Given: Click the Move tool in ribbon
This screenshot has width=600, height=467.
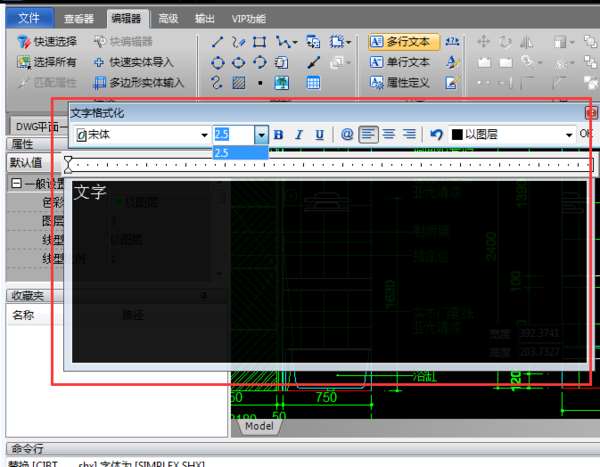Looking at the screenshot, I should point(484,41).
